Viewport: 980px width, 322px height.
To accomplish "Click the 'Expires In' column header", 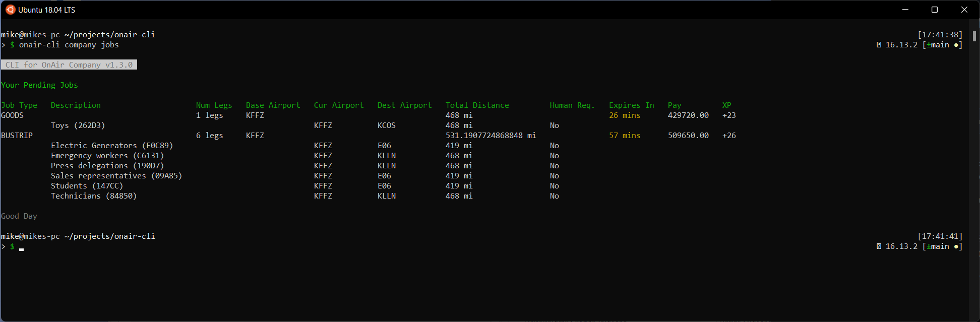I will point(632,105).
